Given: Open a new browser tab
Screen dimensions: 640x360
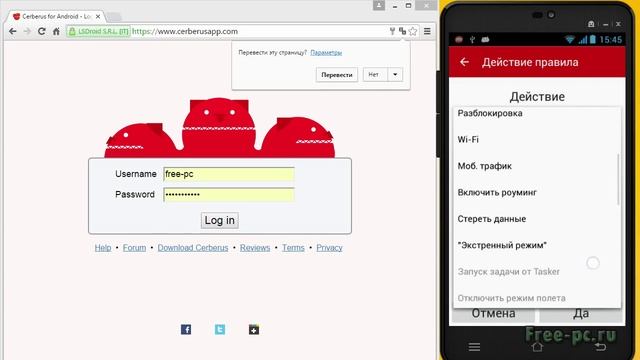Looking at the screenshot, I should (113, 17).
